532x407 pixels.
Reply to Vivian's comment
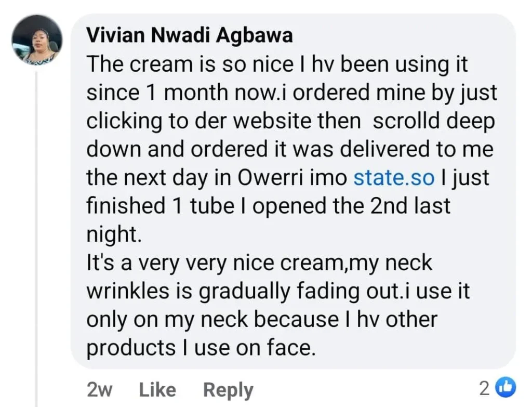pyautogui.click(x=228, y=389)
